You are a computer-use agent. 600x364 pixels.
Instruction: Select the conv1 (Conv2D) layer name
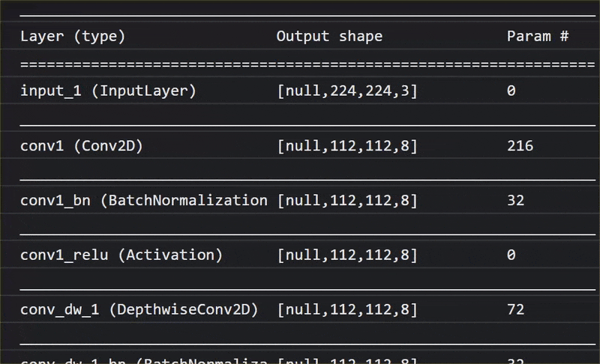point(82,146)
